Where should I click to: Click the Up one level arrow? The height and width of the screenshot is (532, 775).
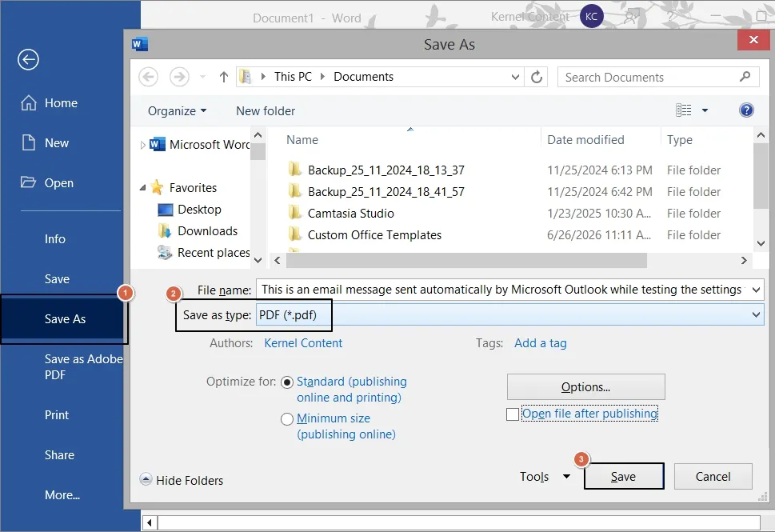click(224, 77)
